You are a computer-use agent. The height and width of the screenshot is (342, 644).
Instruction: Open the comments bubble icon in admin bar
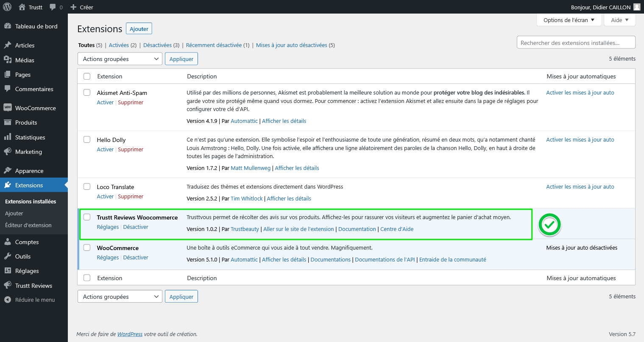[53, 7]
